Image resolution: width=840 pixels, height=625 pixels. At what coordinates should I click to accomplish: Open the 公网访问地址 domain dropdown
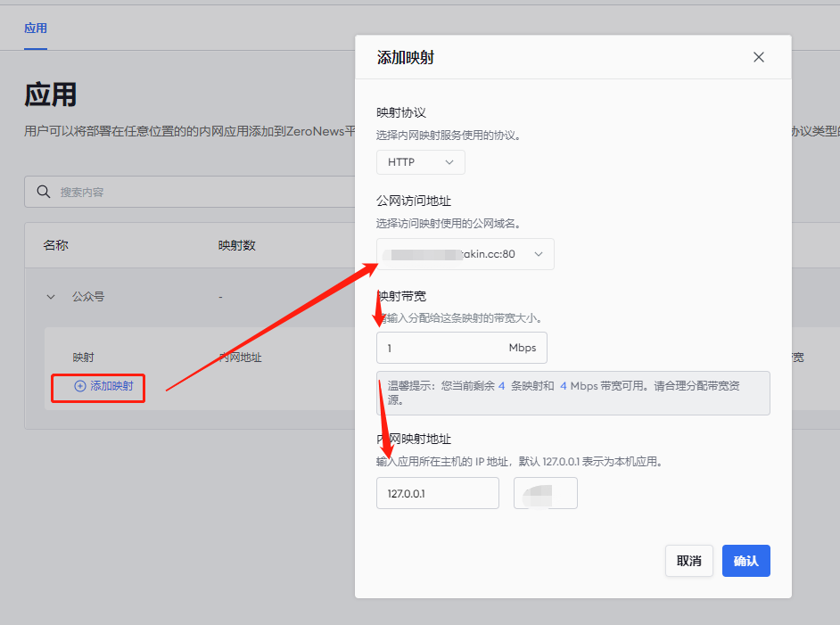pos(465,254)
